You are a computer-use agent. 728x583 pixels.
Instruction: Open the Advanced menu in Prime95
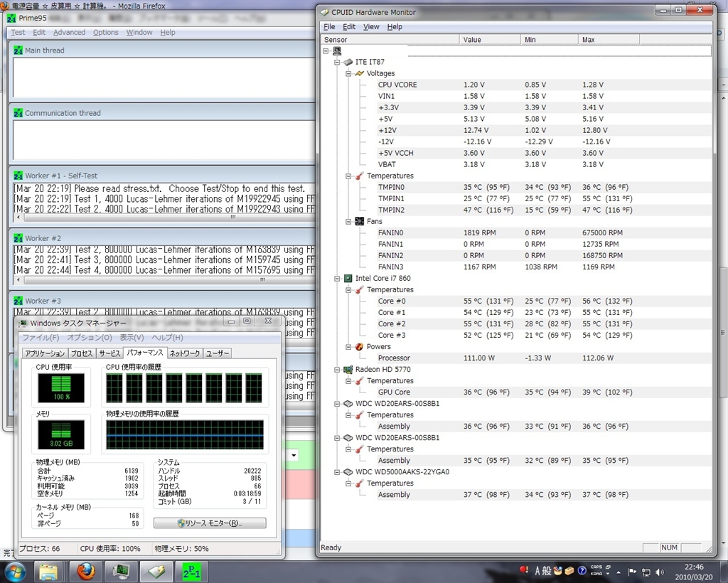click(69, 32)
